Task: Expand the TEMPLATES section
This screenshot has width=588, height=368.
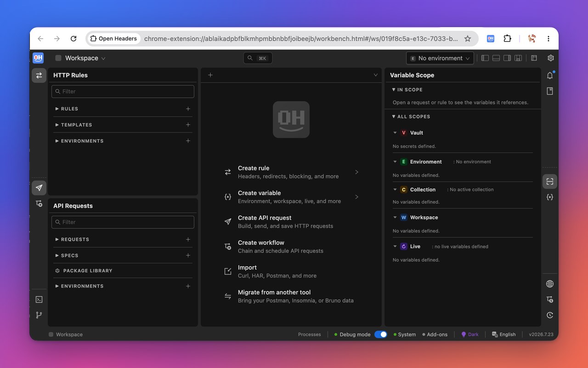Action: (x=73, y=125)
